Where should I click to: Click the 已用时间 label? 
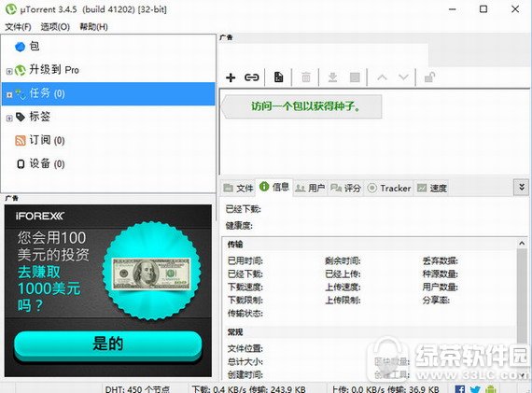pos(245,261)
